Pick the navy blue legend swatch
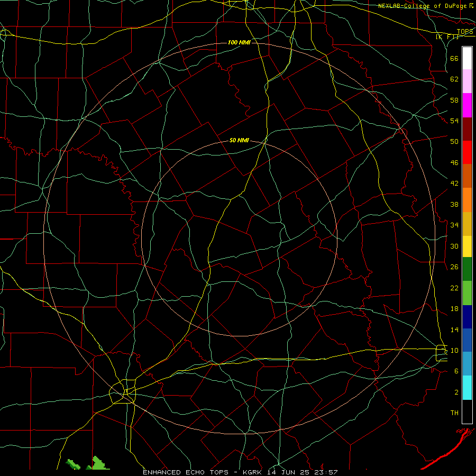Screen dimensions: 476x476 pyautogui.click(x=467, y=317)
